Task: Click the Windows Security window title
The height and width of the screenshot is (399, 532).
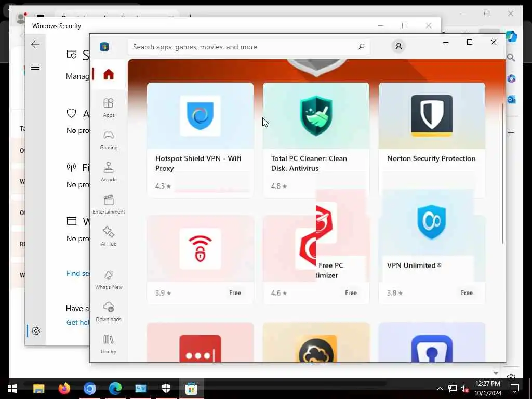Action: pos(56,26)
